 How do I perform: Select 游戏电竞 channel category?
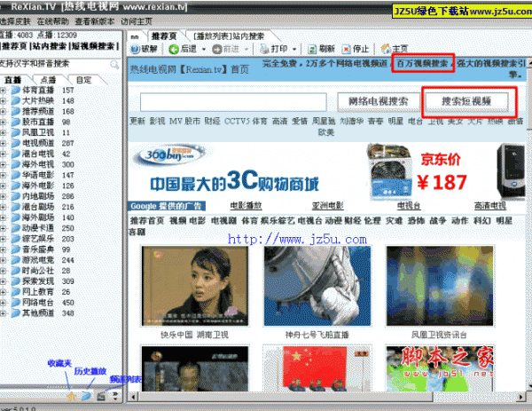tap(38, 260)
